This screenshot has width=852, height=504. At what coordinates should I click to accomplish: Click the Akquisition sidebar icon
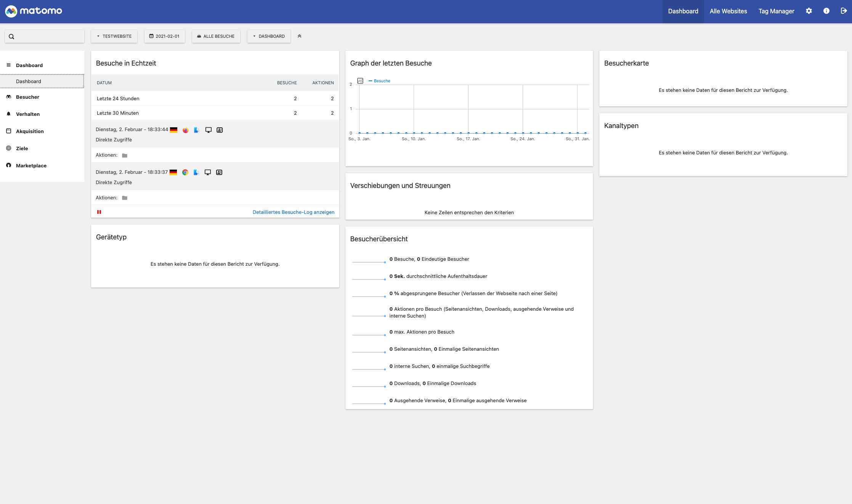[8, 131]
